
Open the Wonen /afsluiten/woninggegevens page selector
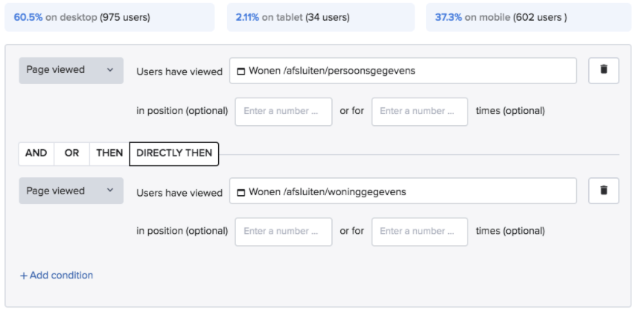click(402, 191)
